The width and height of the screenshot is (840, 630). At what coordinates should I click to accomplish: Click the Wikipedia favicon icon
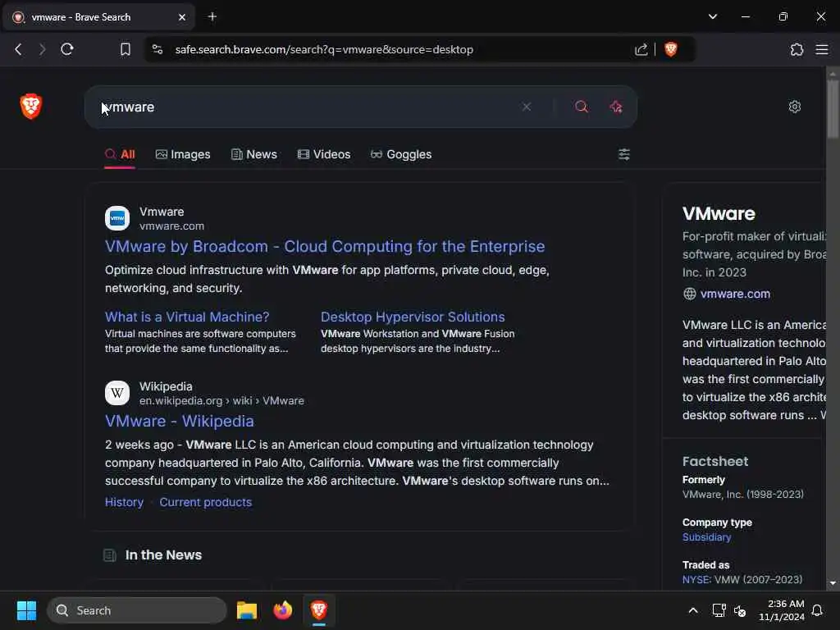point(117,393)
